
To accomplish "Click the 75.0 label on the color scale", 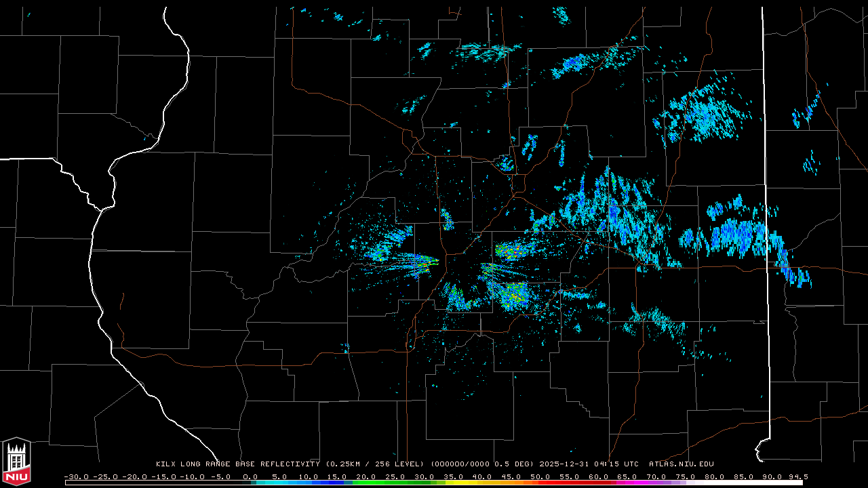I will [686, 476].
